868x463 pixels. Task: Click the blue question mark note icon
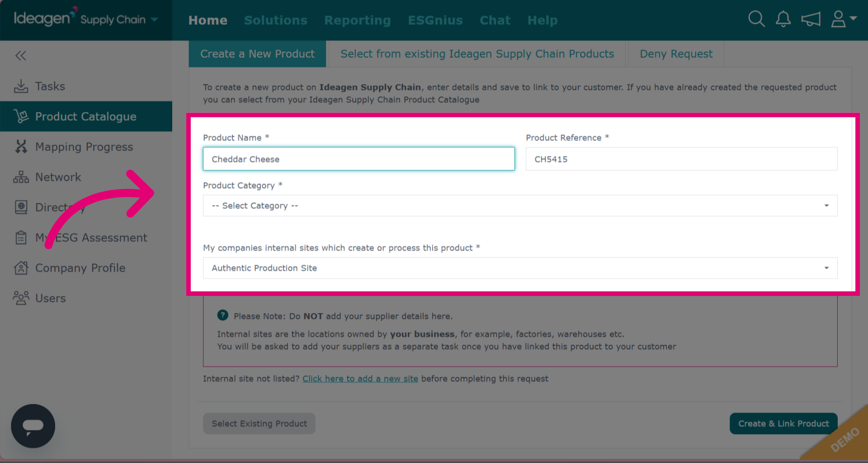coord(223,315)
